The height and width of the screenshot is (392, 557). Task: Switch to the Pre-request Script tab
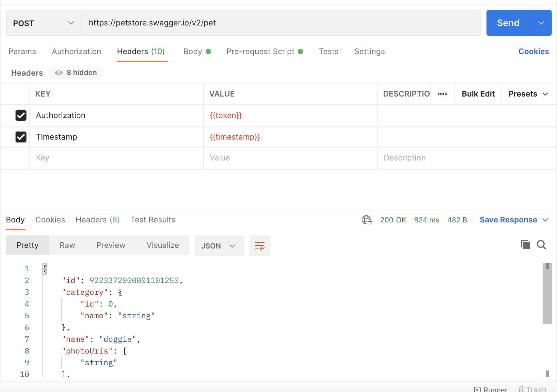[265, 52]
